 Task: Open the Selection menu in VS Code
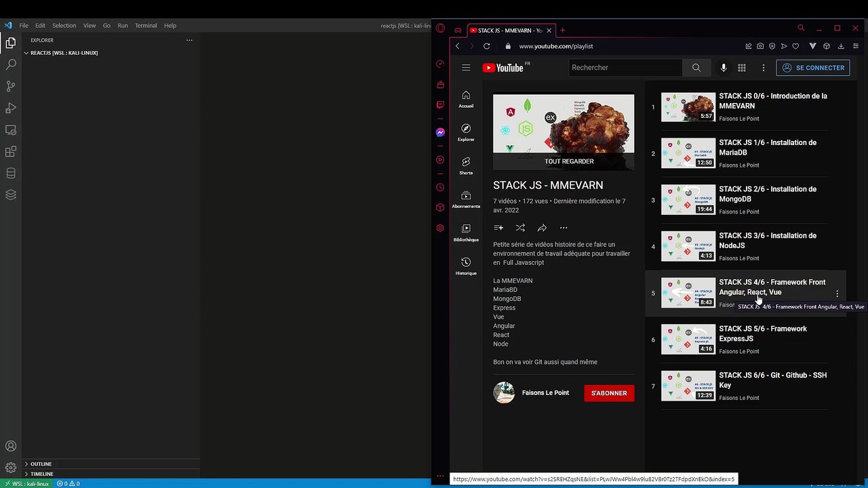coord(64,26)
